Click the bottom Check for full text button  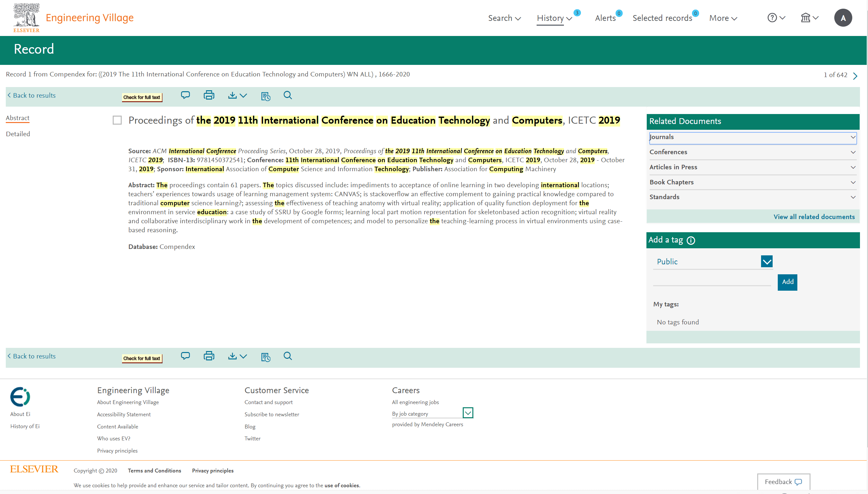tap(142, 359)
